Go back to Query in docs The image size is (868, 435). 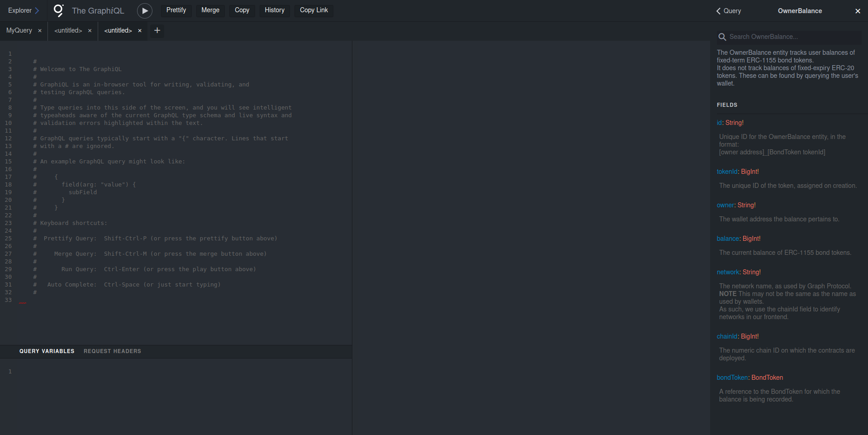pos(728,11)
